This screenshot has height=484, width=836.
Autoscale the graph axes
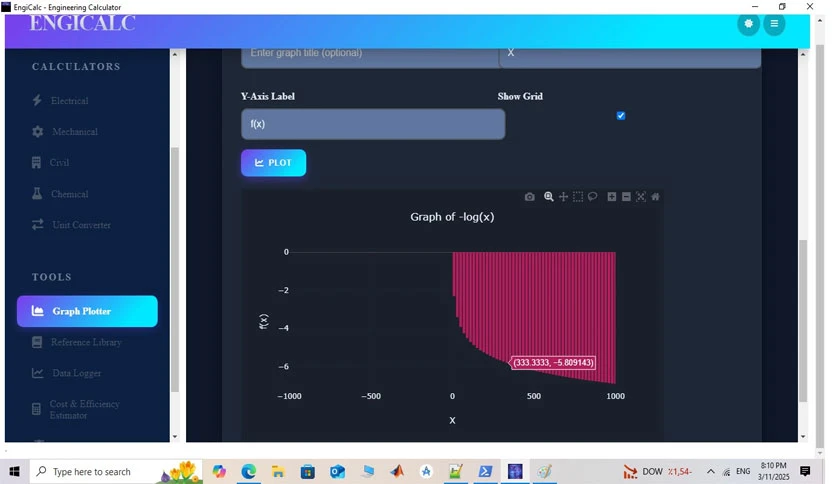point(641,197)
